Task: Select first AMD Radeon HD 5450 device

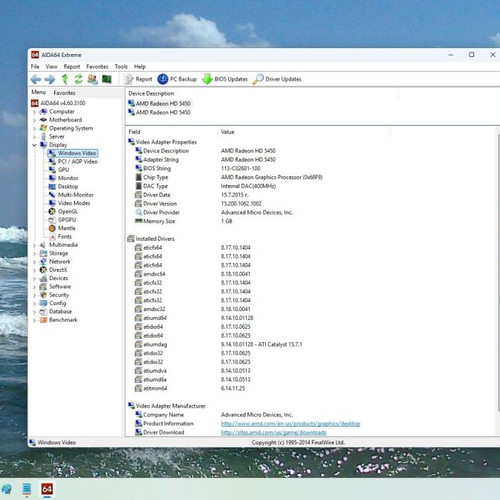Action: point(160,104)
